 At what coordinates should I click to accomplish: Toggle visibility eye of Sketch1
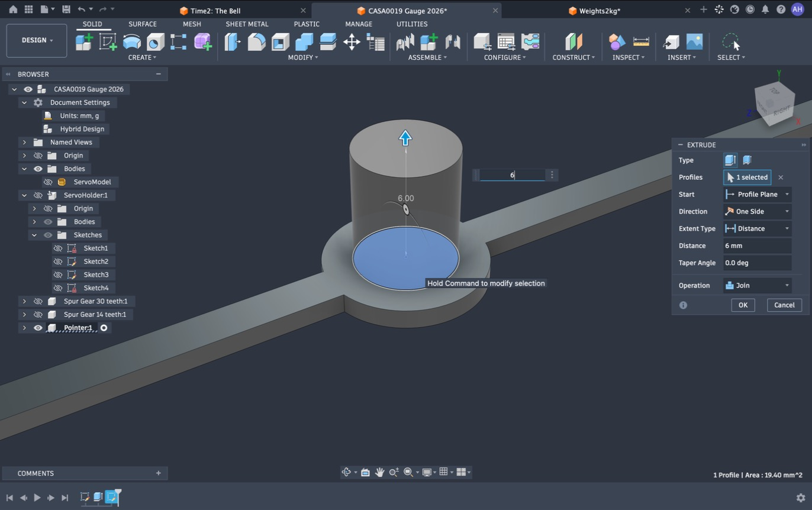coord(57,248)
